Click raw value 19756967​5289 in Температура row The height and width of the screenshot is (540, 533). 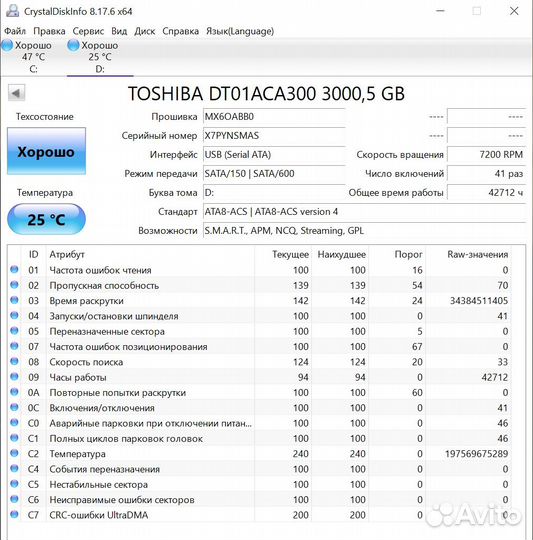477,453
